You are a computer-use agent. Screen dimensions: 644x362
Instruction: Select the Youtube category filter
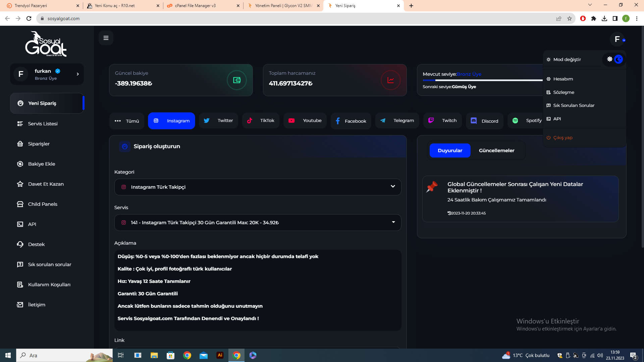coord(305,121)
